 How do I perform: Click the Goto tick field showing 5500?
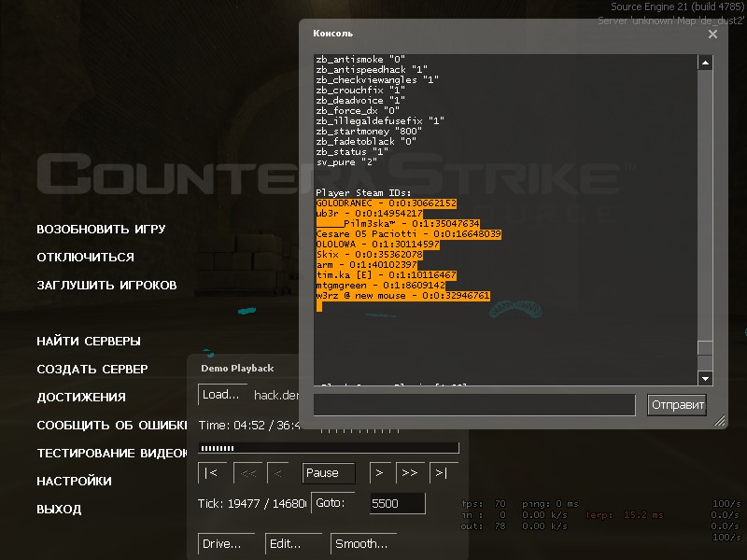click(x=398, y=503)
